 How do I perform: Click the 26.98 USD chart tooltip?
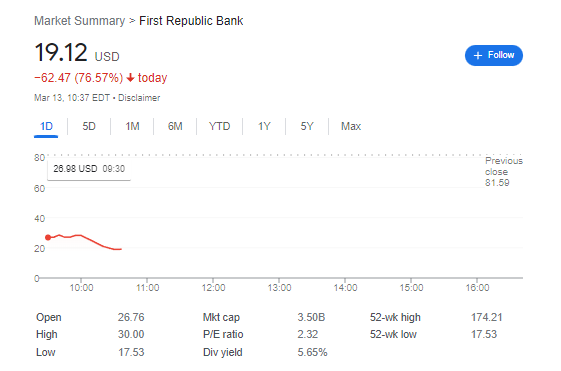89,169
